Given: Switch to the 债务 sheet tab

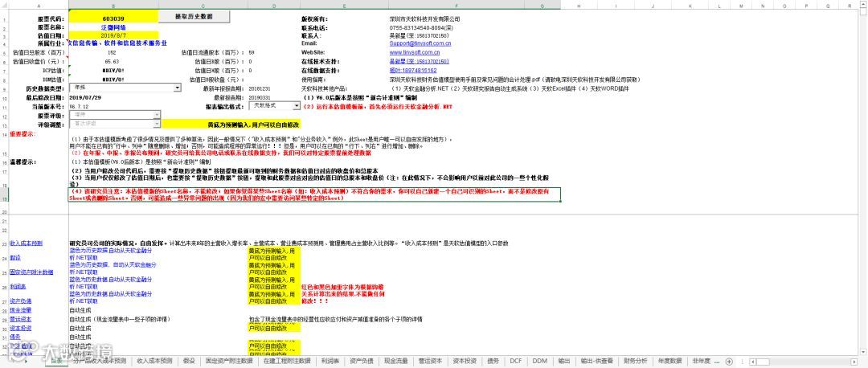Looking at the screenshot, I should click(x=493, y=361).
